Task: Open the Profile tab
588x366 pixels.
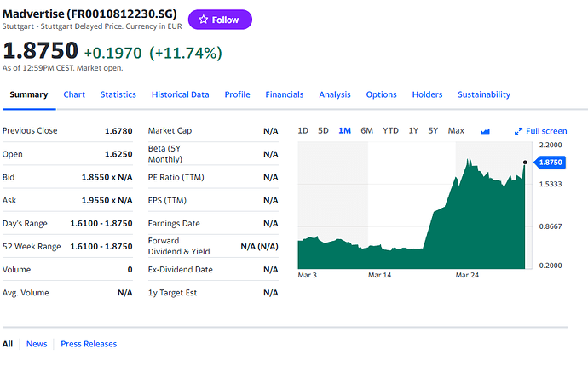Action: tap(238, 94)
